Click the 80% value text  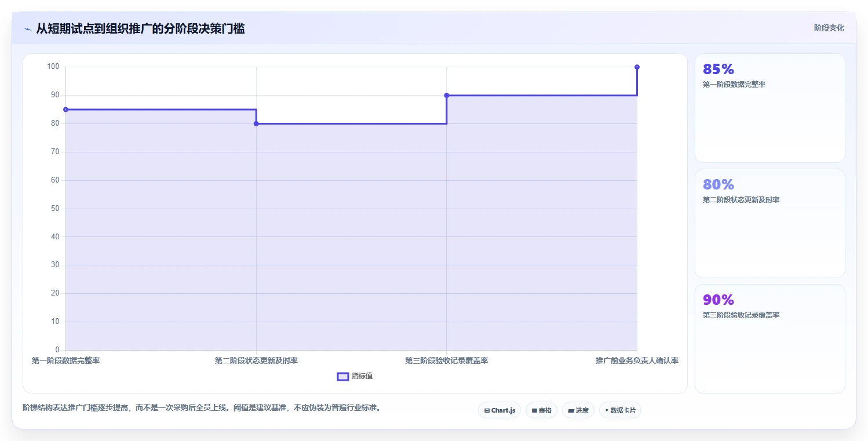(x=718, y=184)
